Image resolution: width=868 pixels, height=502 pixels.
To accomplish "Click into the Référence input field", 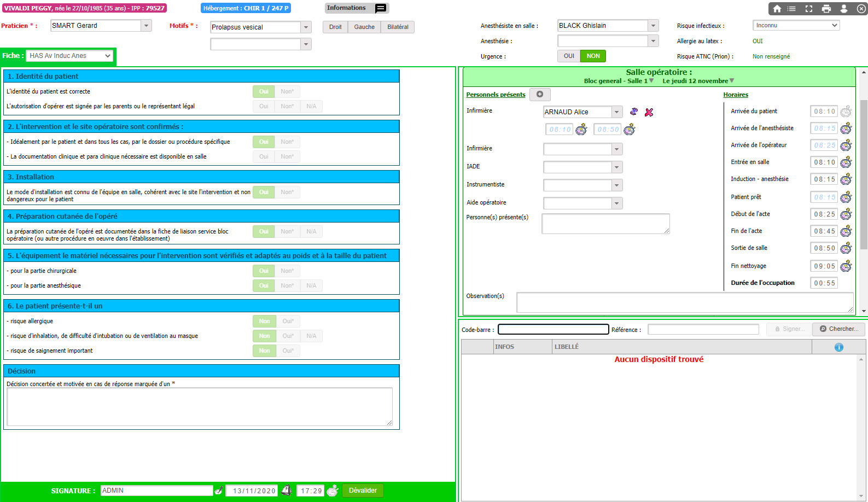I will (703, 329).
